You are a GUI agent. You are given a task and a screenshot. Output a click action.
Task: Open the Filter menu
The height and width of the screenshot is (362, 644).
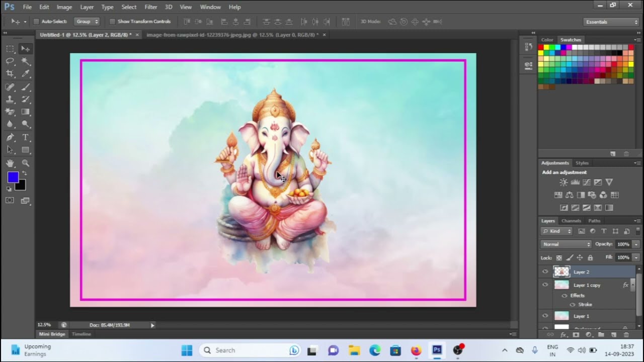tap(151, 7)
